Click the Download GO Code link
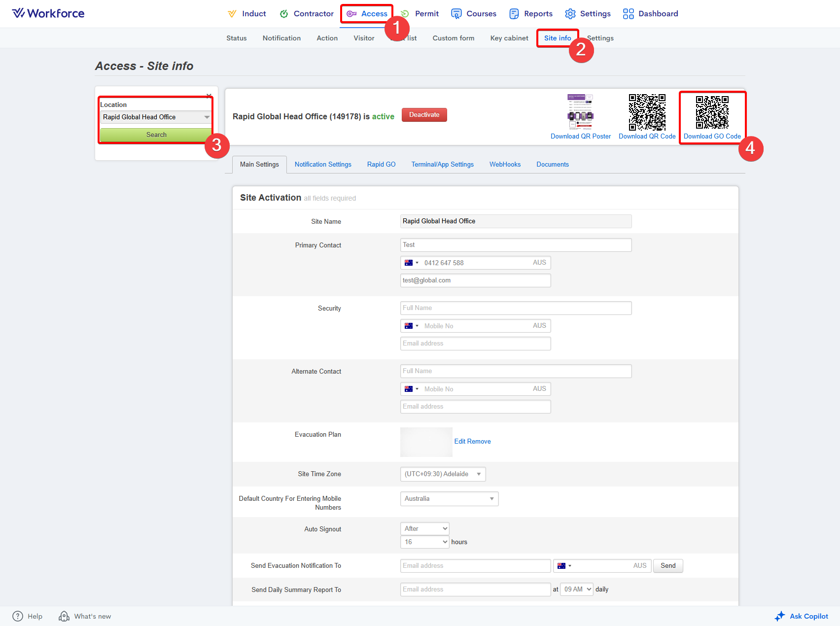This screenshot has width=840, height=626. tap(712, 137)
